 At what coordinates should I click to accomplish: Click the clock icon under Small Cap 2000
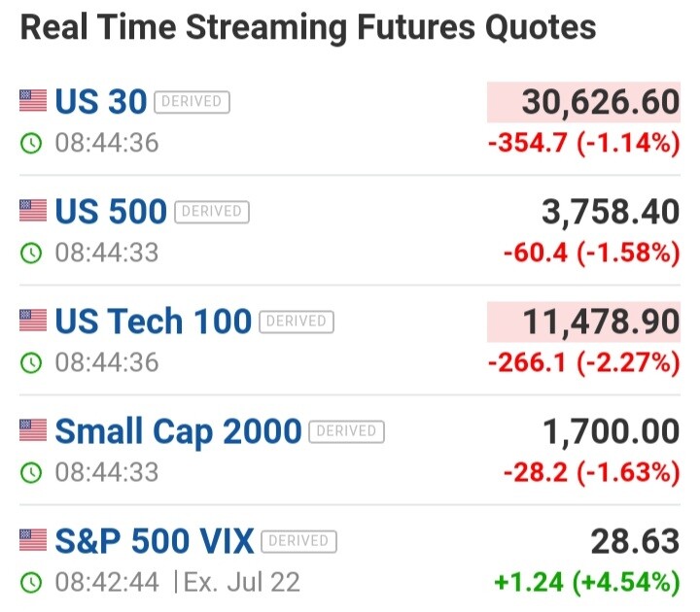[31, 473]
